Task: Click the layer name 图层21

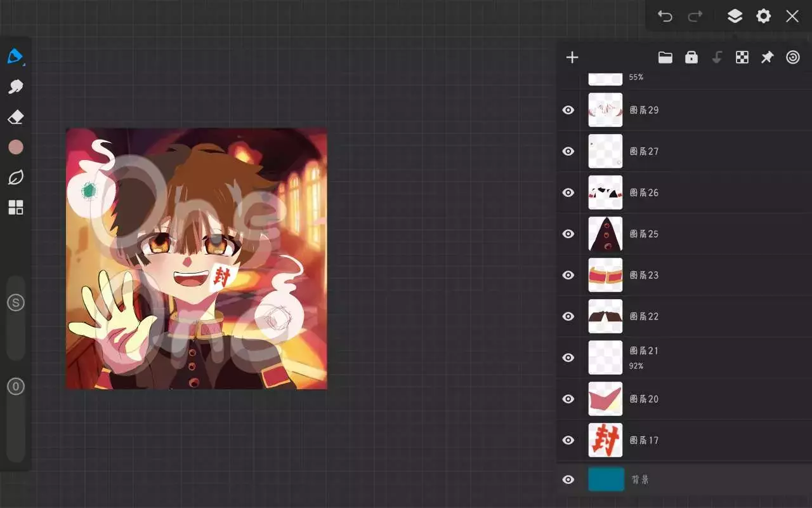Action: (x=644, y=351)
